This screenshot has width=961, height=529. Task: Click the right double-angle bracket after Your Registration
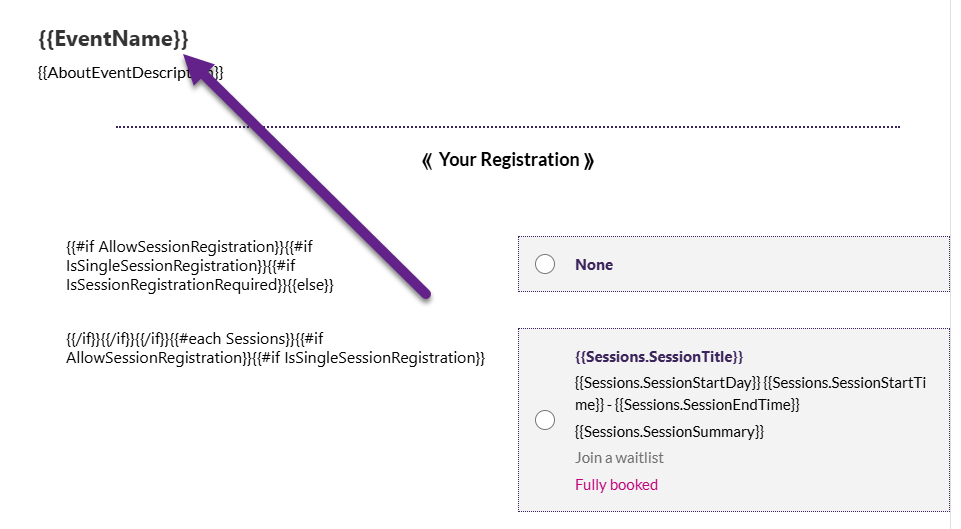[589, 160]
